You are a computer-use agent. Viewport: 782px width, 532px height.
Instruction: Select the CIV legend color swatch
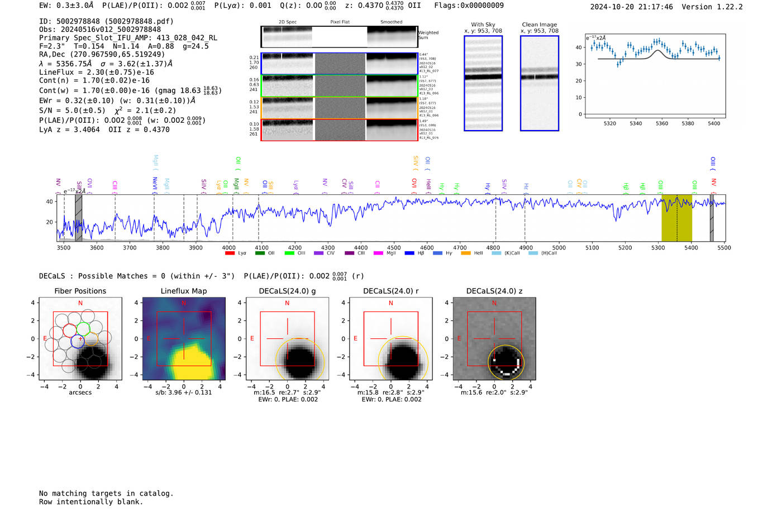318,253
